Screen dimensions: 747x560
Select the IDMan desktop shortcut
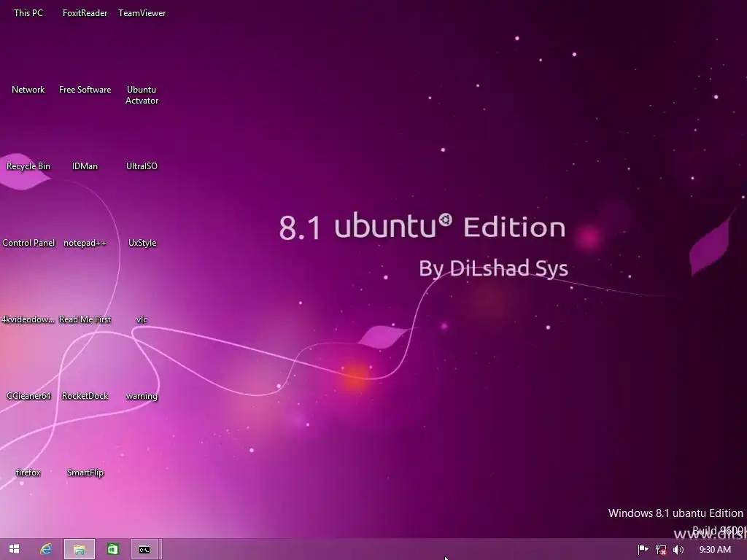pos(85,166)
